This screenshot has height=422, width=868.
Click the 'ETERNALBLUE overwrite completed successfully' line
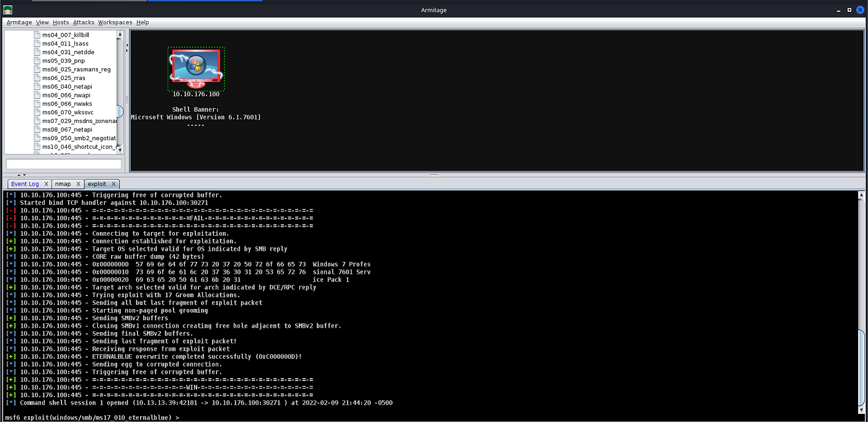(154, 356)
